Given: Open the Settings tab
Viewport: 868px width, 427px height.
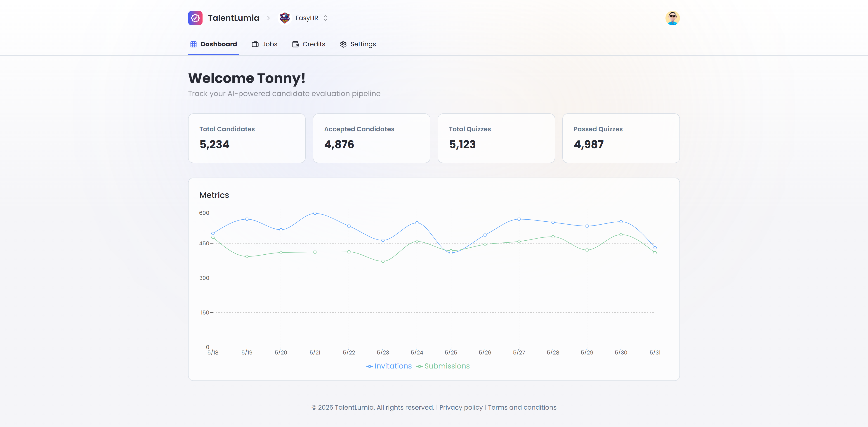Looking at the screenshot, I should pyautogui.click(x=358, y=44).
